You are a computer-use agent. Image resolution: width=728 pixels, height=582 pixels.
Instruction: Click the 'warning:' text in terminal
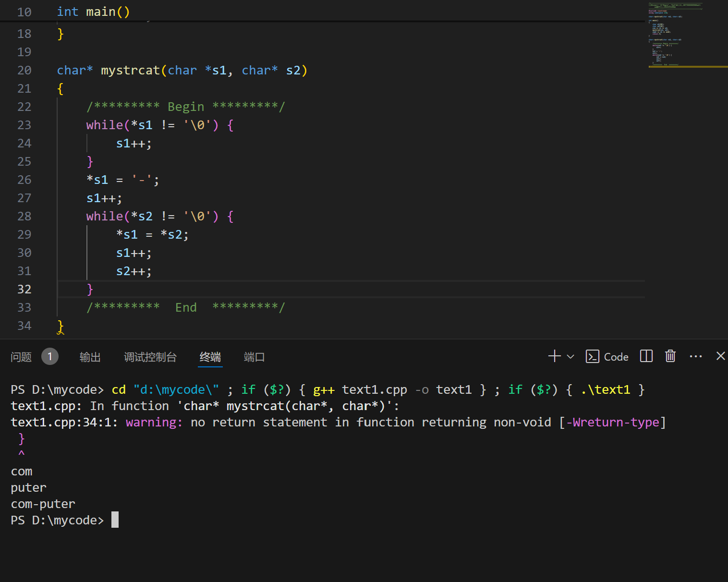click(x=154, y=422)
